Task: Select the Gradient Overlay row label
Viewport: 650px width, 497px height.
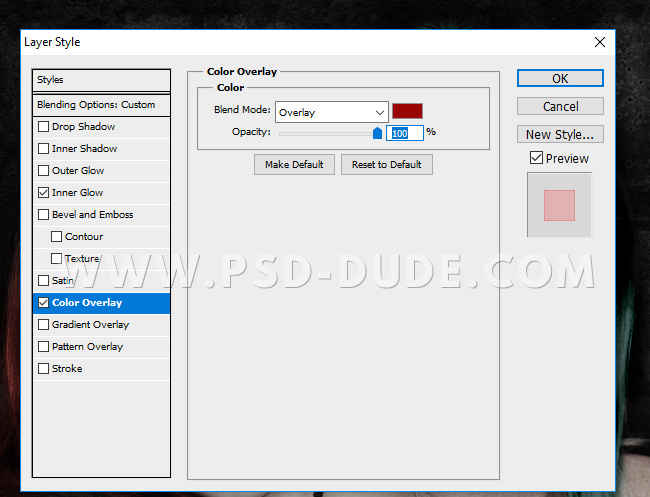Action: [x=90, y=325]
